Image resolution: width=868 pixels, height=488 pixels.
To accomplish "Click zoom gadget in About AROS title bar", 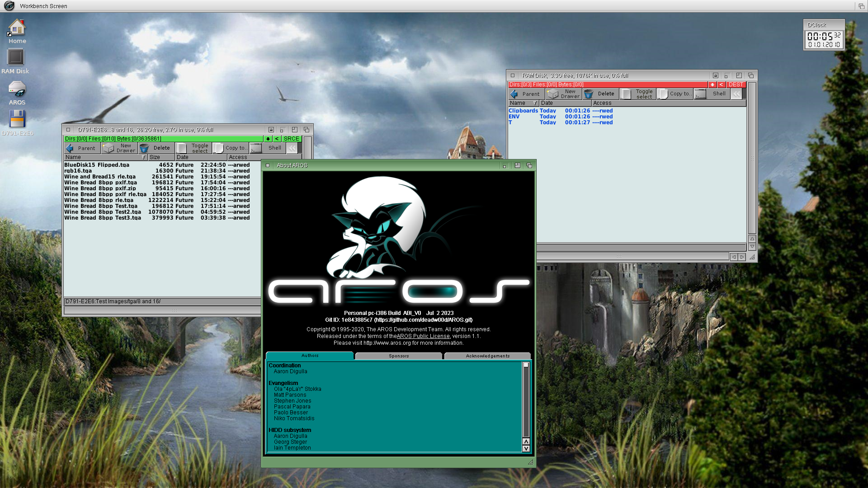I will [518, 165].
